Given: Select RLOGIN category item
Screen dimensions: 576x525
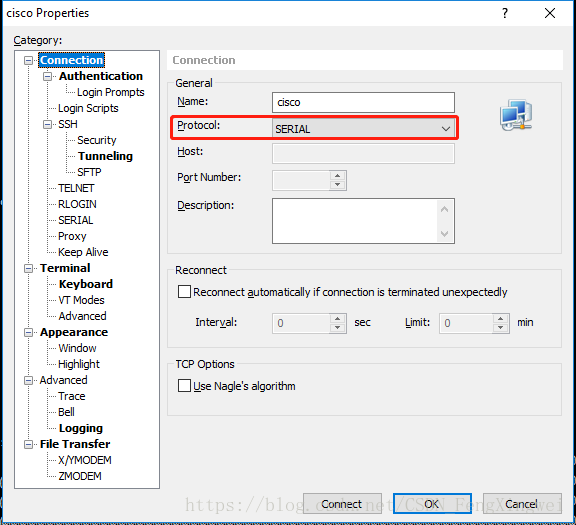Looking at the screenshot, I should pyautogui.click(x=77, y=204).
